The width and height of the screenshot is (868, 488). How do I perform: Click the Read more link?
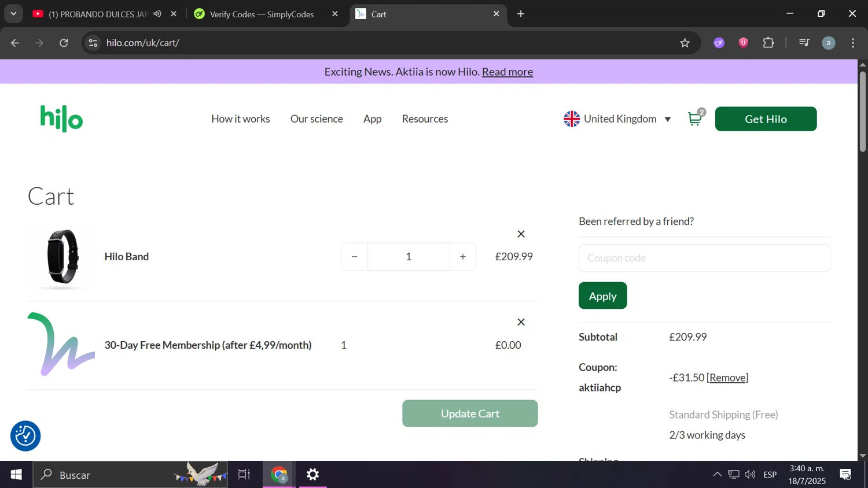pyautogui.click(x=507, y=72)
